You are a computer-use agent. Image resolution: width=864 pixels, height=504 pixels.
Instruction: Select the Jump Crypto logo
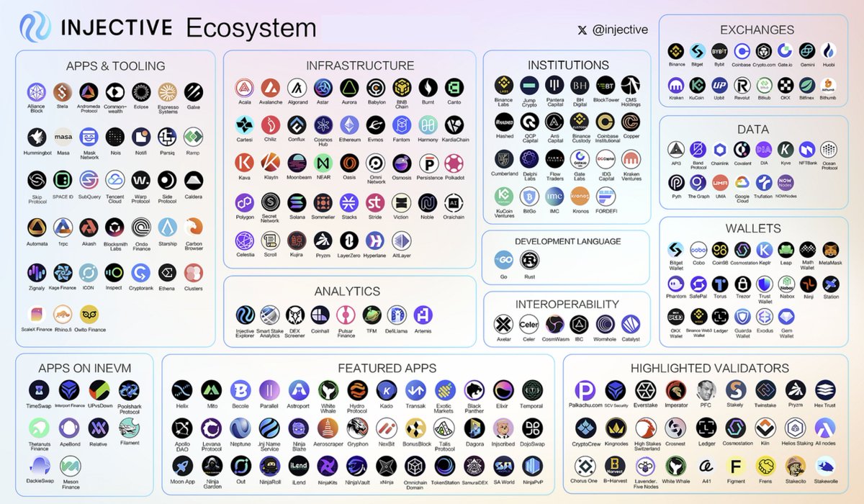[x=529, y=85]
